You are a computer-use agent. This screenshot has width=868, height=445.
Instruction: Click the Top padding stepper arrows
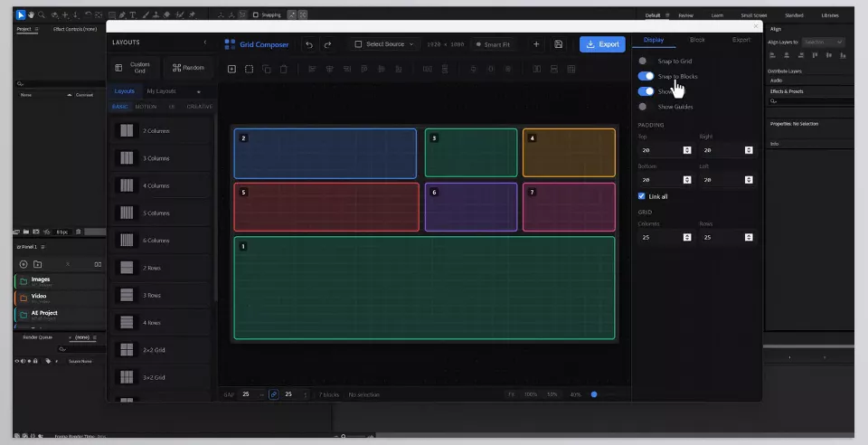(687, 150)
